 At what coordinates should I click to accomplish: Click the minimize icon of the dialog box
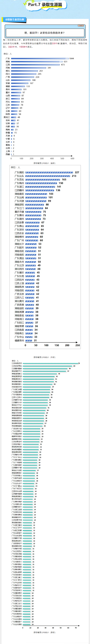pos(79,26)
